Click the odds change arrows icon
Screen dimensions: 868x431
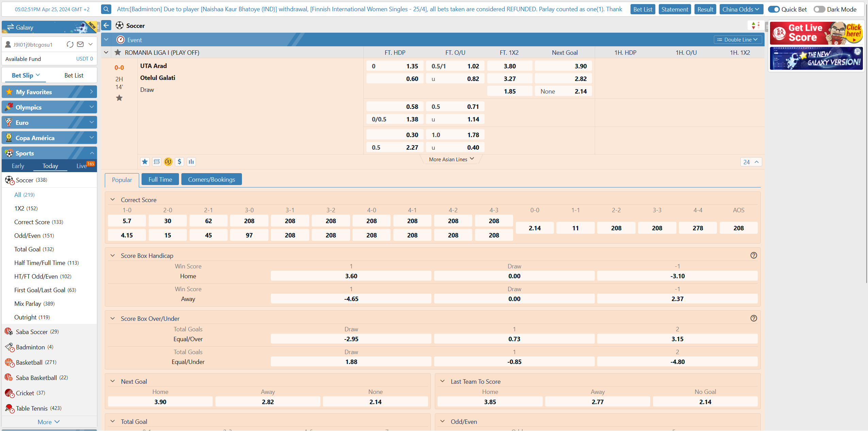pyautogui.click(x=755, y=25)
